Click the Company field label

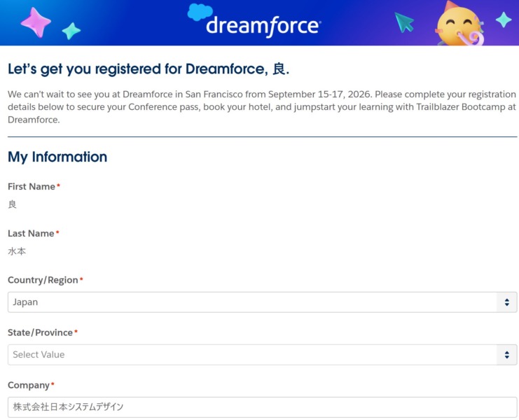[29, 385]
